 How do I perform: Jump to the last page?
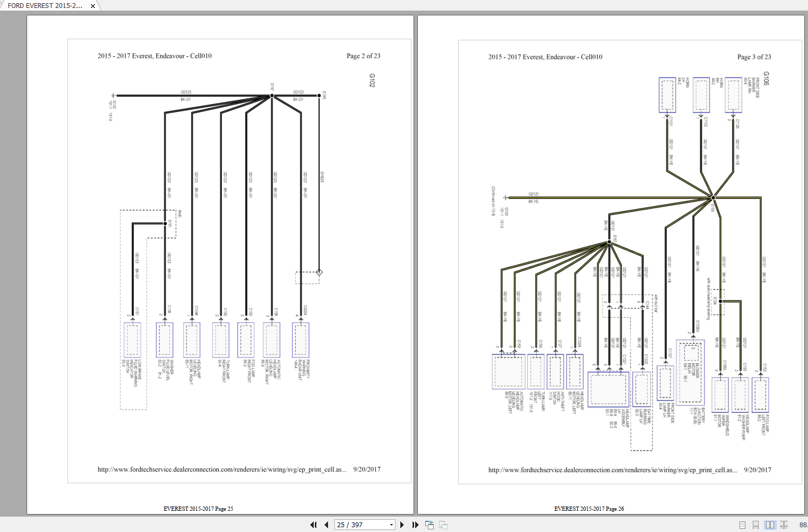(x=415, y=525)
